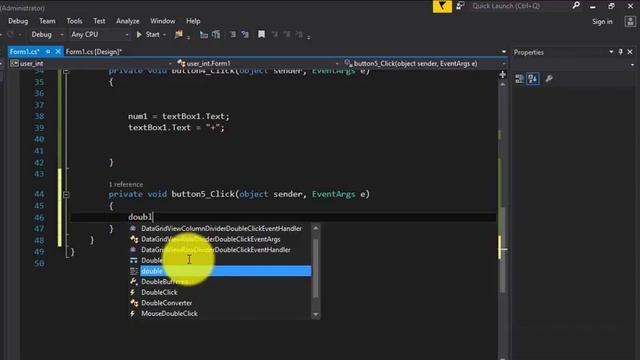Click the uncomment selection toolbar icon

pyautogui.click(x=245, y=35)
